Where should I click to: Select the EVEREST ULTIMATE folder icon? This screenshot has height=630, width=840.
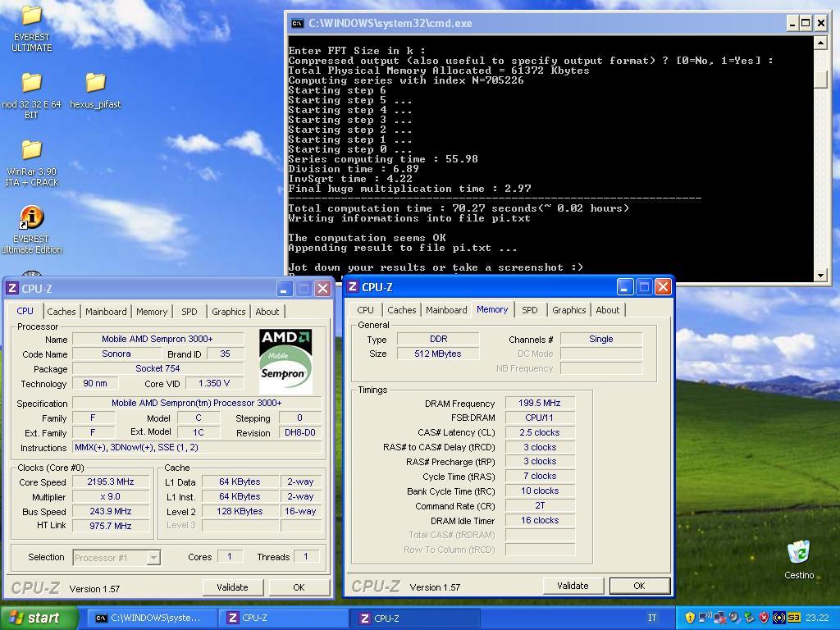[31, 15]
